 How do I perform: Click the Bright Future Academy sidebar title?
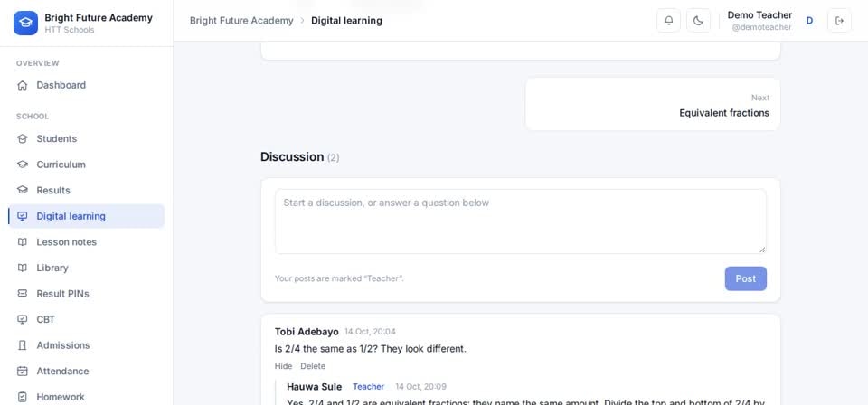99,18
